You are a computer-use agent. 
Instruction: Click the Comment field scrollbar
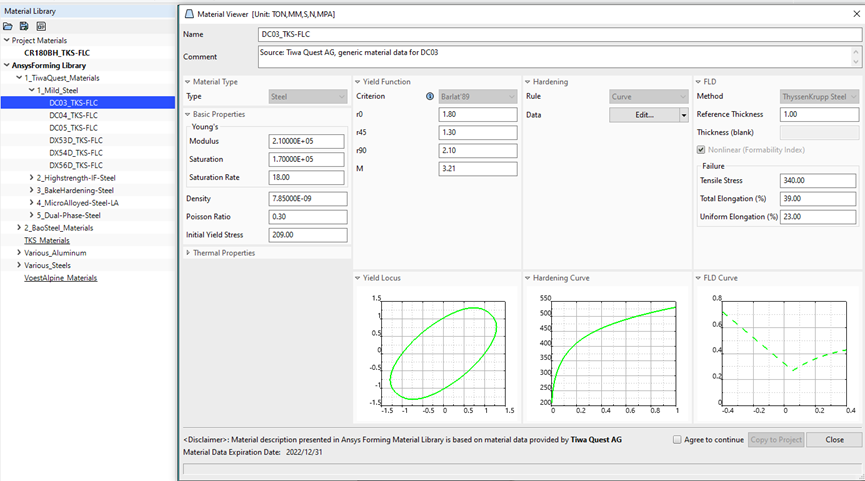856,57
